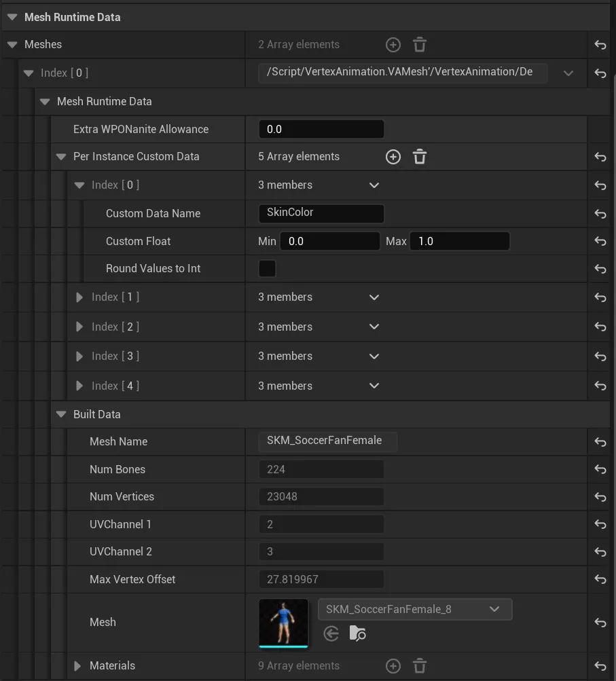This screenshot has height=681, width=616.
Task: Collapse the Mesh Runtime Data section
Action: 12,16
